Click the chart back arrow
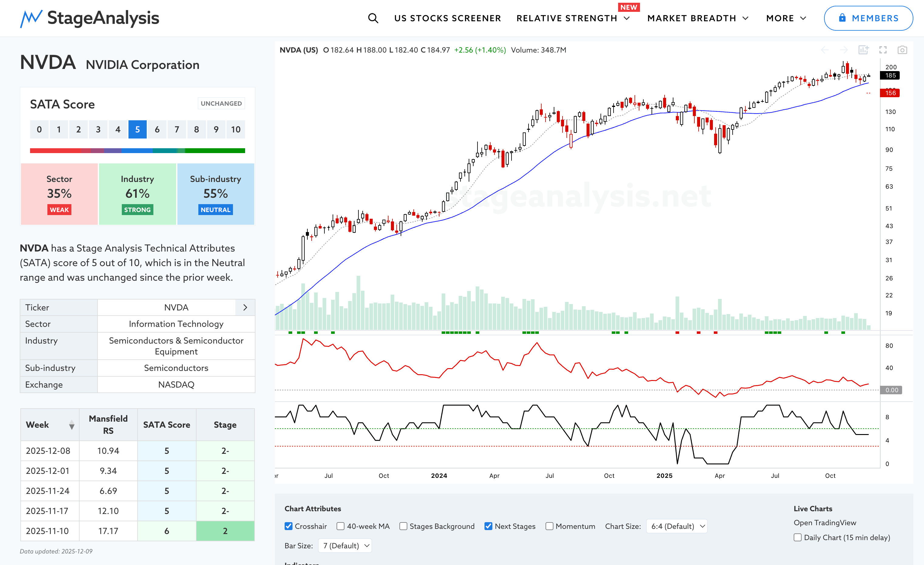Screen dimensions: 924x565 tap(825, 50)
